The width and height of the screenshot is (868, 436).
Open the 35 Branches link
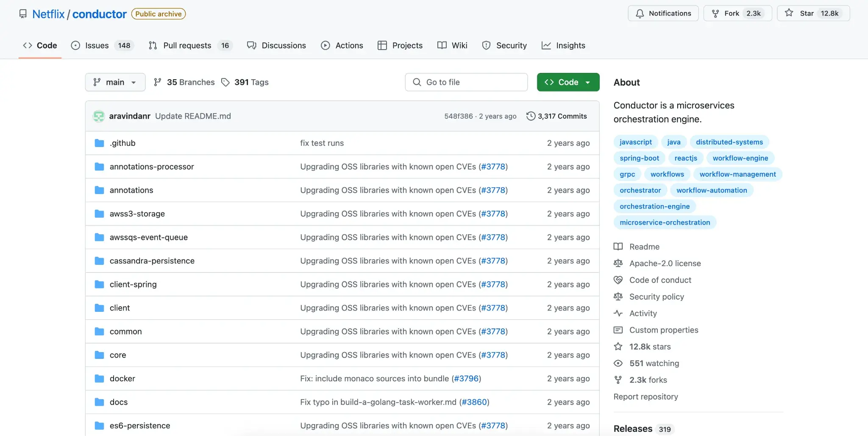click(x=184, y=82)
